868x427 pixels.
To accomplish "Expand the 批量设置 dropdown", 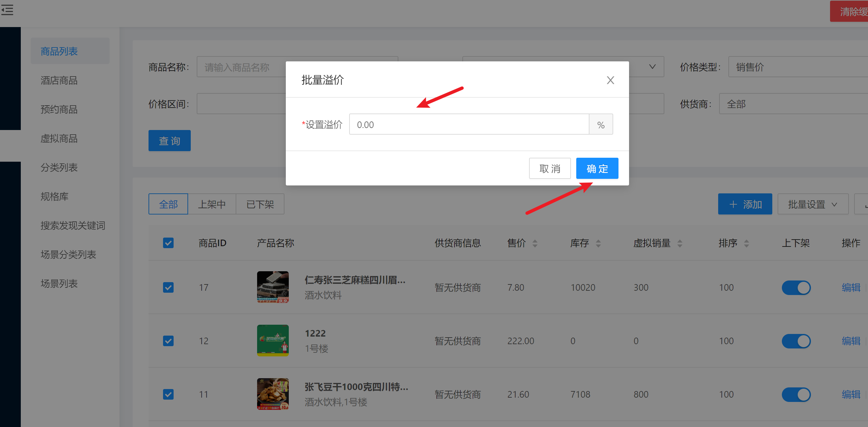I will (x=813, y=204).
